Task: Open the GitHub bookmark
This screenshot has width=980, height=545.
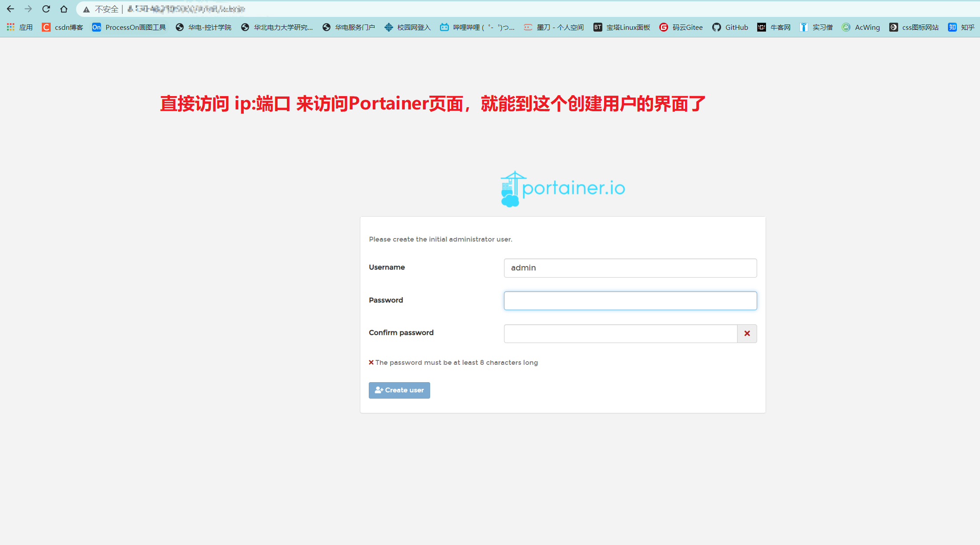Action: [730, 27]
